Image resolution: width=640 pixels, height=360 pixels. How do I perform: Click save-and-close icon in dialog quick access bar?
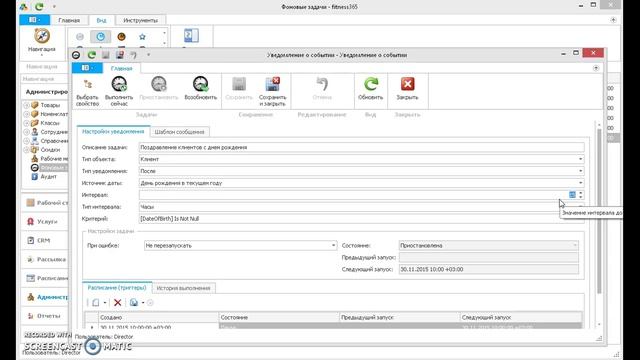[x=120, y=55]
